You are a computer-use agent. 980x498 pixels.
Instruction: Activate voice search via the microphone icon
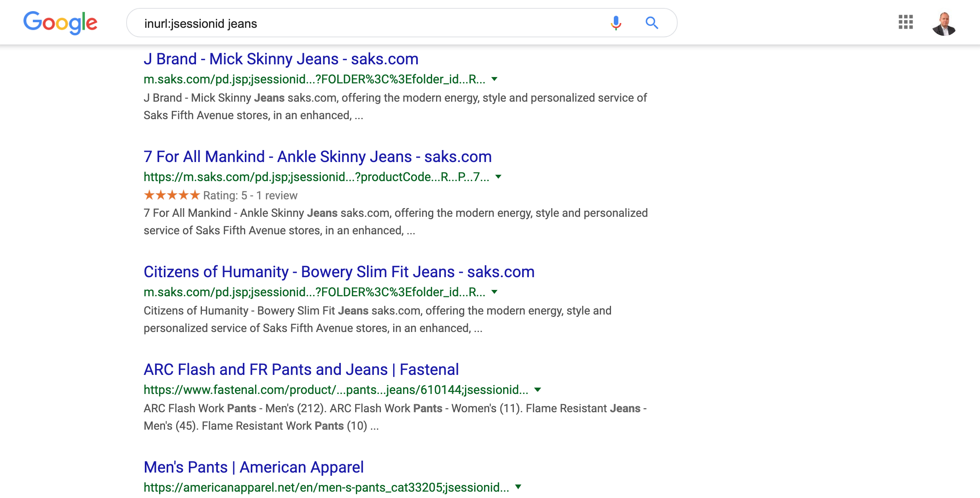(x=615, y=23)
